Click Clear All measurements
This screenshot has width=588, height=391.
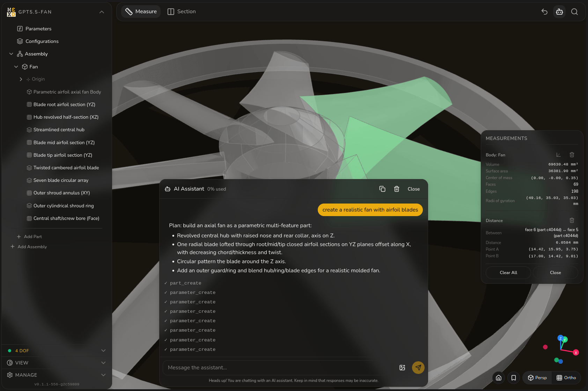[x=508, y=273]
